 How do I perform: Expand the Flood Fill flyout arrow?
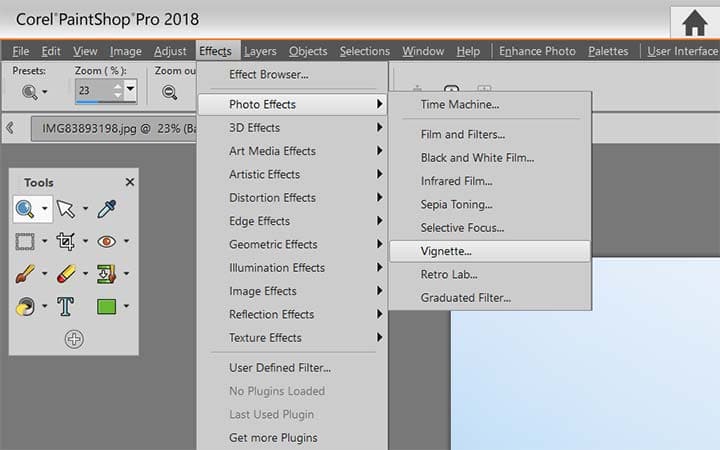point(45,306)
